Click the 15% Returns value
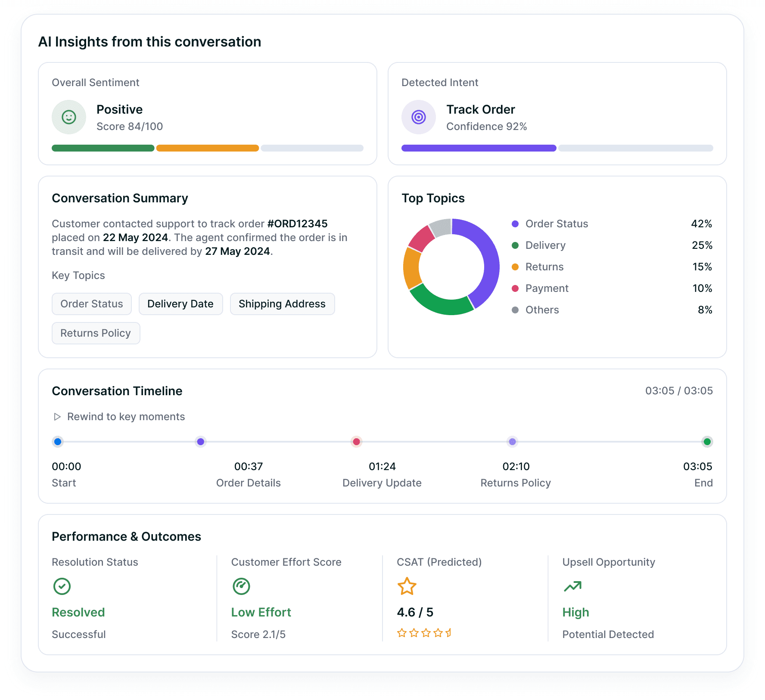The height and width of the screenshot is (700, 765). coord(703,267)
